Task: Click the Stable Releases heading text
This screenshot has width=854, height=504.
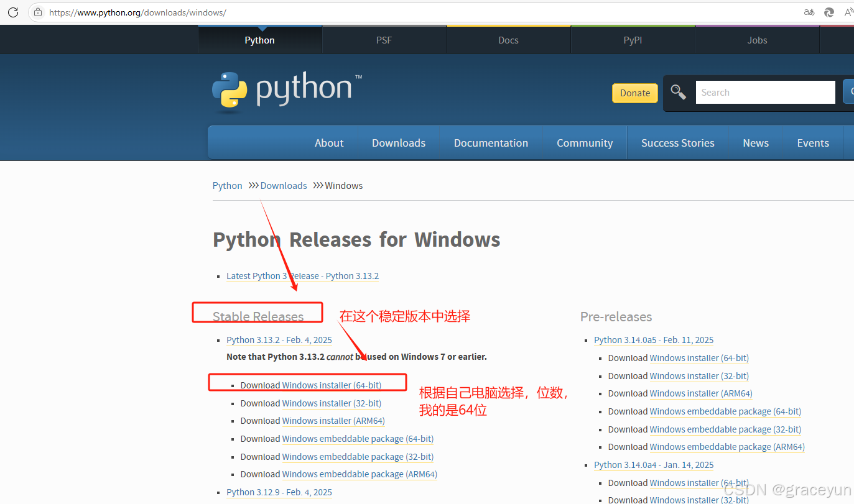Action: [258, 316]
